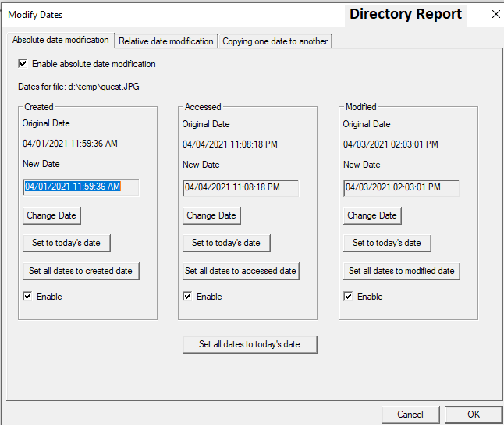Toggle the Modified date Enable checkbox
The width and height of the screenshot is (504, 427).
coord(349,297)
